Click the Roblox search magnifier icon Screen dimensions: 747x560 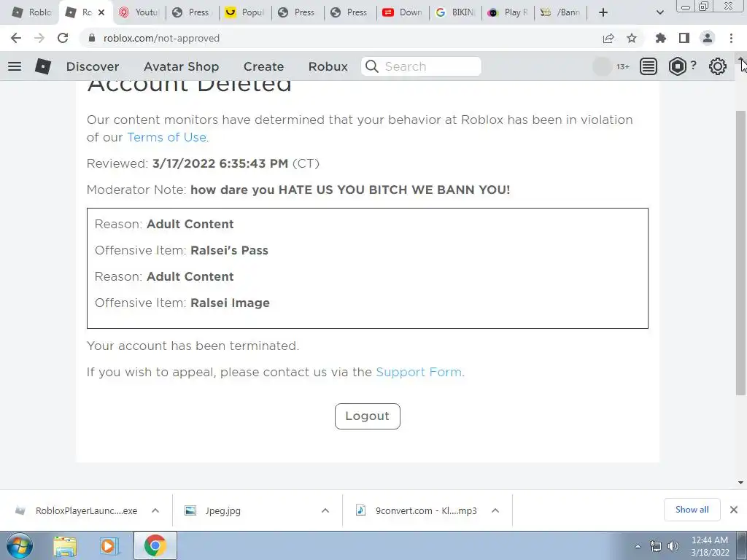pyautogui.click(x=372, y=66)
